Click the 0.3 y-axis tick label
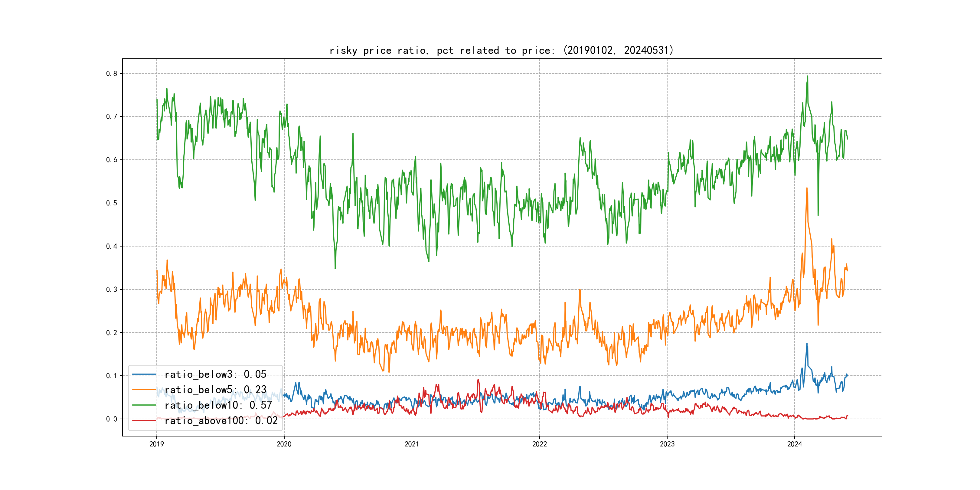Image resolution: width=980 pixels, height=490 pixels. click(112, 289)
